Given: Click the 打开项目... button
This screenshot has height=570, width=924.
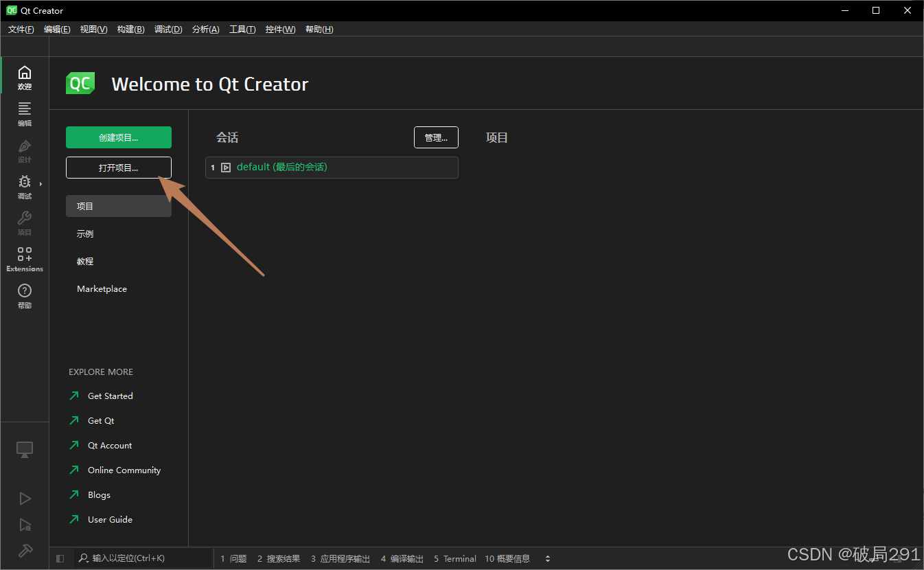Looking at the screenshot, I should [119, 168].
